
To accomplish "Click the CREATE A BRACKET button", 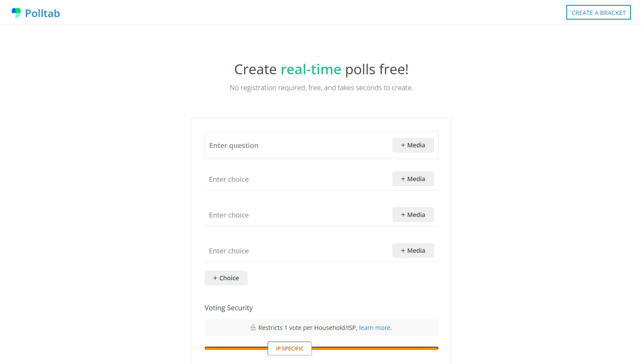I will 598,13.
